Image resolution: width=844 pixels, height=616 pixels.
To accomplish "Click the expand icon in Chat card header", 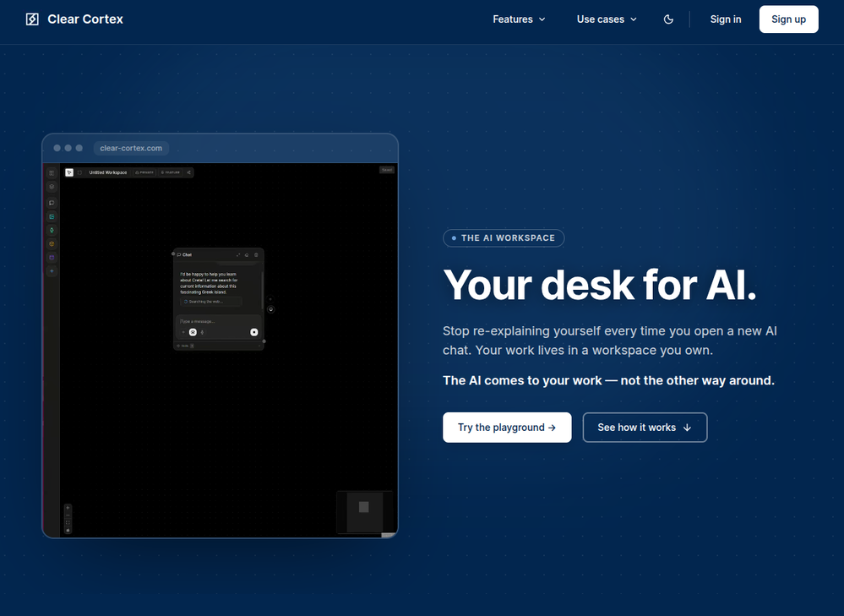I will coord(238,254).
